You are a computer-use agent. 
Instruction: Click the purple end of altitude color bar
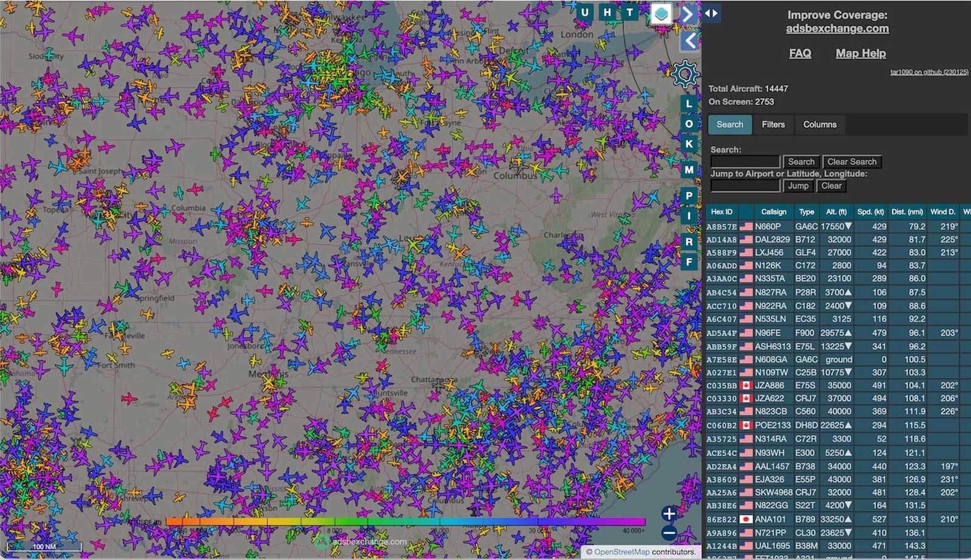pos(638,521)
